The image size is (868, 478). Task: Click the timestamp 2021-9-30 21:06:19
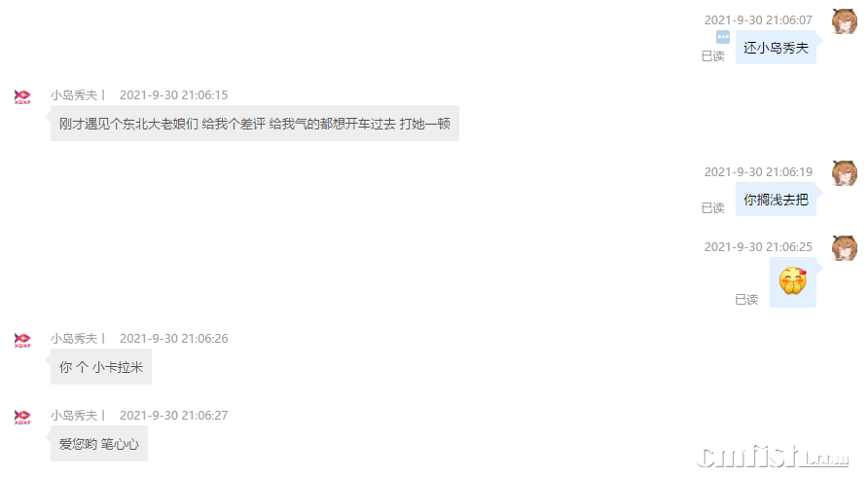click(758, 171)
